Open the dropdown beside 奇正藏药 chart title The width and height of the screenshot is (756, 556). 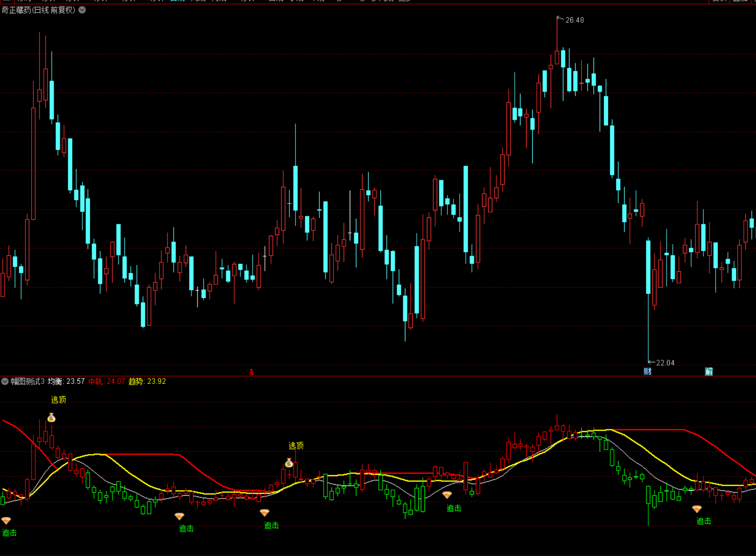click(82, 10)
